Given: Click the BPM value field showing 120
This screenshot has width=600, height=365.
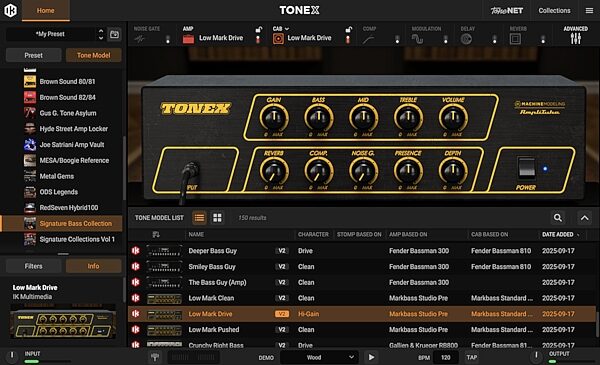Looking at the screenshot, I should [445, 357].
